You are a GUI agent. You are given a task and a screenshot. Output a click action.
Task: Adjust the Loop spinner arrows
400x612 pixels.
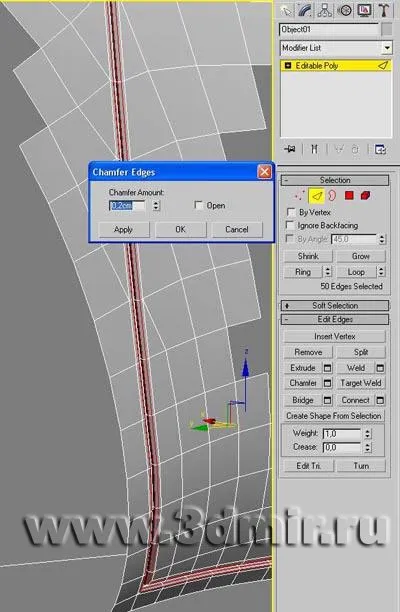381,272
